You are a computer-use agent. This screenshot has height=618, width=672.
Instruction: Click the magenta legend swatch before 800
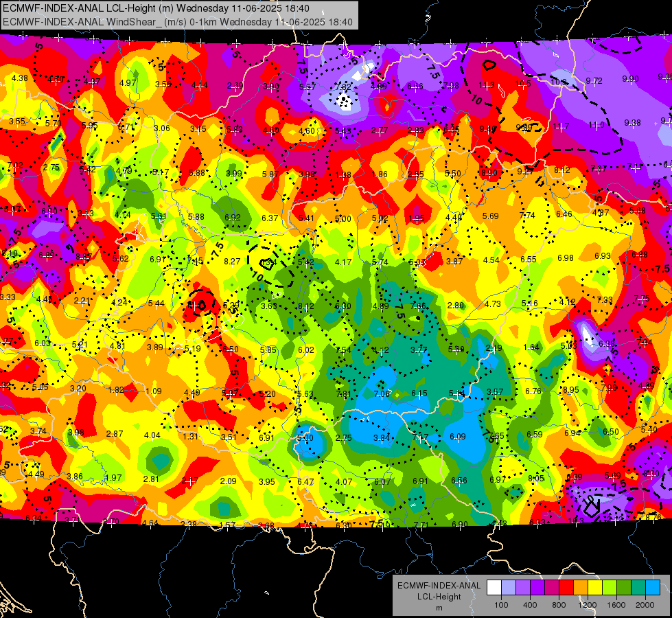[552, 588]
